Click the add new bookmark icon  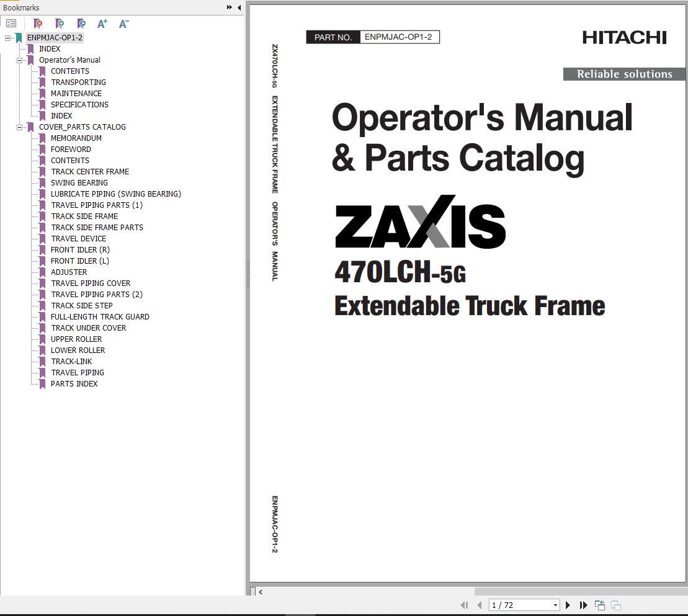tap(60, 24)
